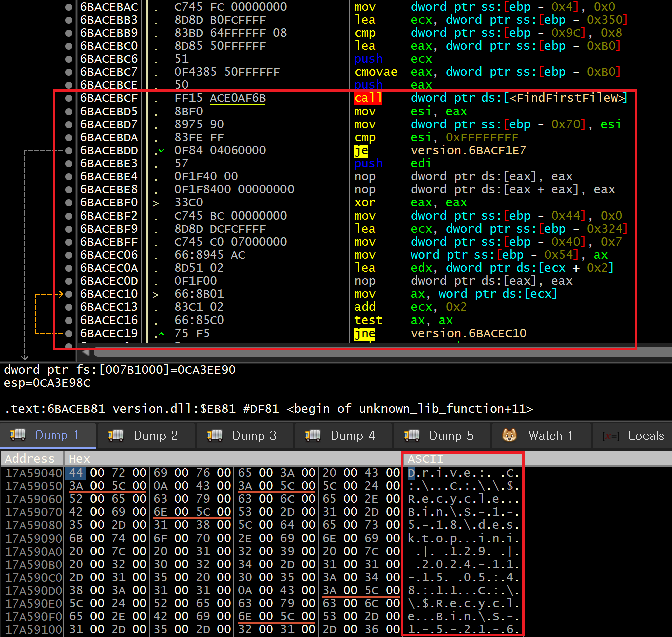Image resolution: width=672 pixels, height=637 pixels.
Task: Select dump address 17A590D0
Action: tap(33, 591)
